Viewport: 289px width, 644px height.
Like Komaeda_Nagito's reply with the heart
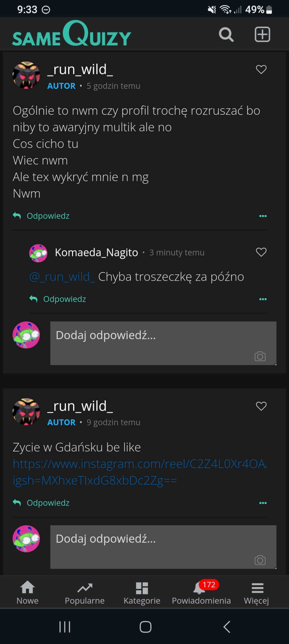(x=261, y=252)
